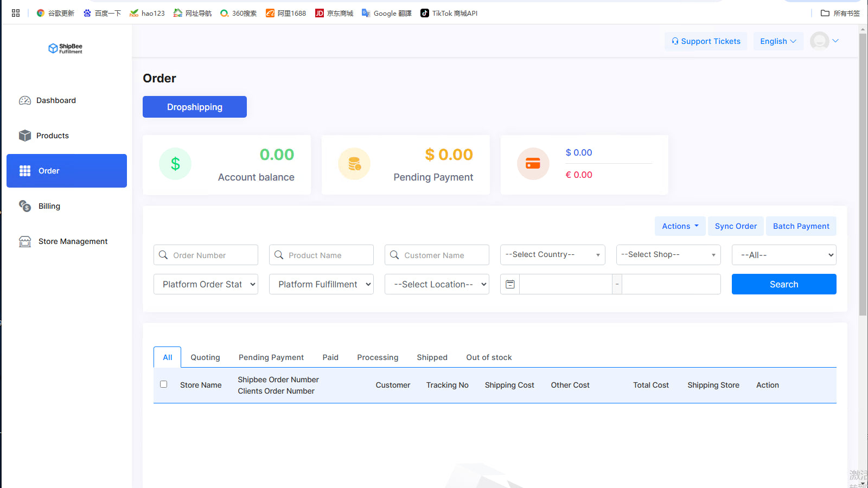Open the all bookmarks folder
This screenshot has width=868, height=488.
pos(840,13)
